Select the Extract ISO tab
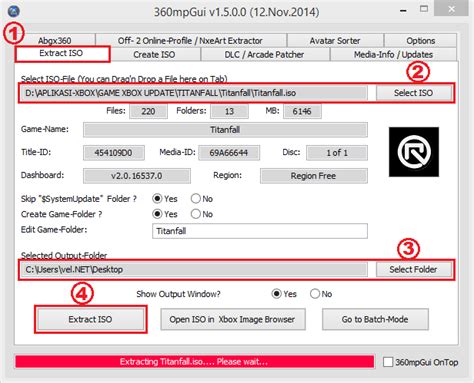Screen dimensions: 474x383 (x=62, y=54)
